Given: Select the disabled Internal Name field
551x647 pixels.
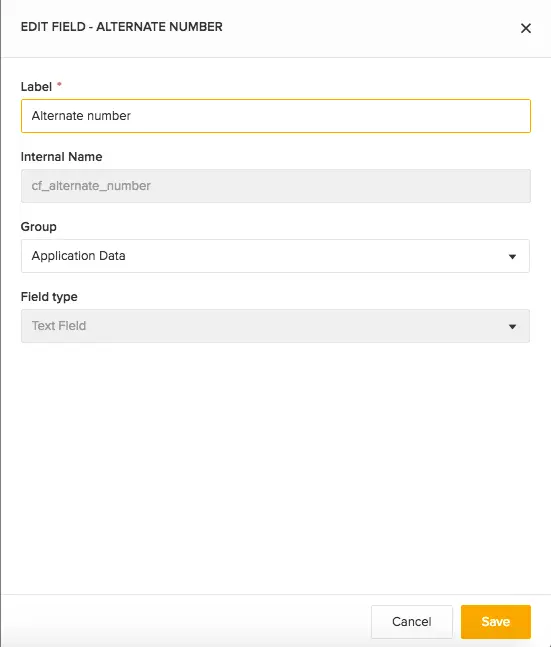Looking at the screenshot, I should point(276,186).
